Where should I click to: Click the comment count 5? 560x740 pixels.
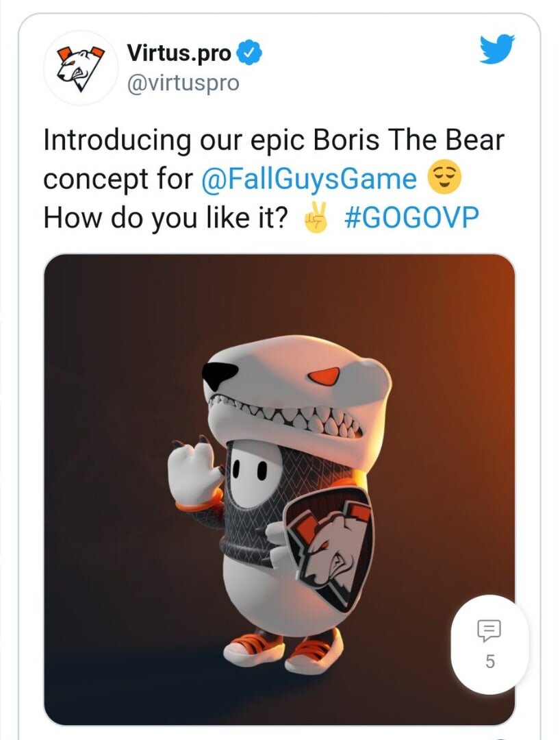(489, 662)
